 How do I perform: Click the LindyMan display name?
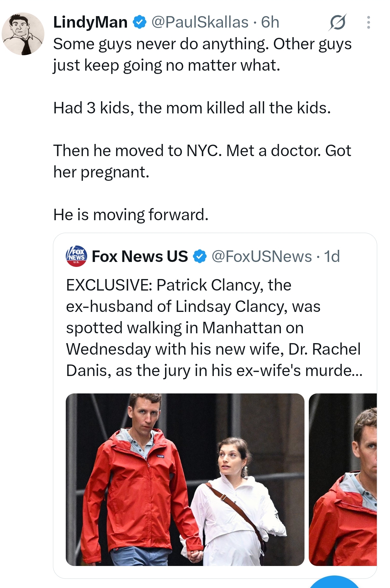[x=90, y=22]
